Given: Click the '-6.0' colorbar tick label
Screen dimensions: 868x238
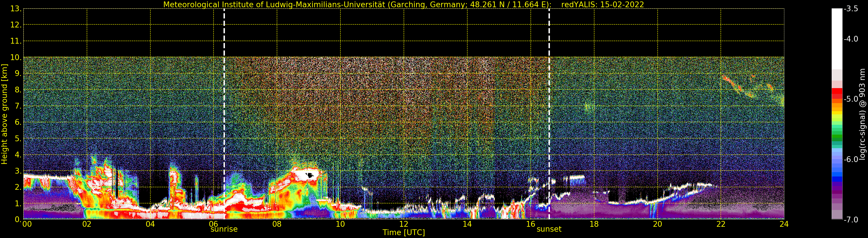Looking at the screenshot, I should point(851,159).
